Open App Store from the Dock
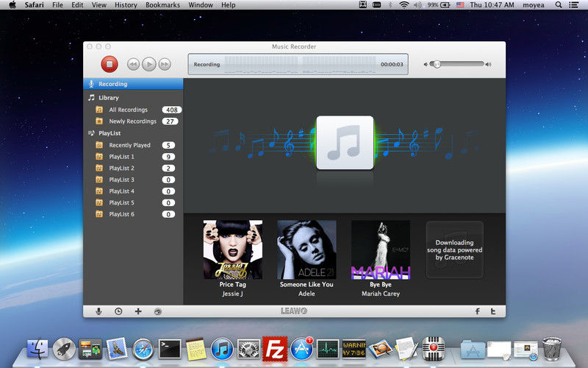588x368 pixels. (x=301, y=349)
